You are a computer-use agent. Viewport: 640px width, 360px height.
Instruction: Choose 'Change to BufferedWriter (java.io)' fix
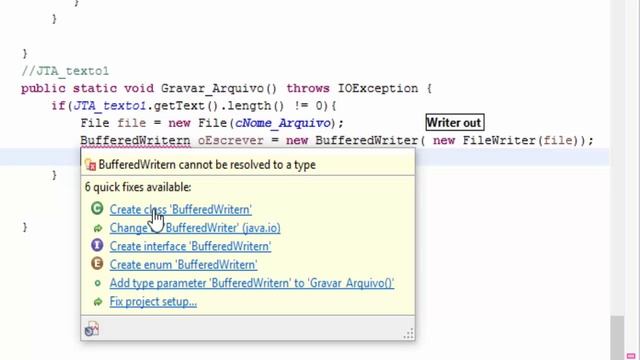195,228
